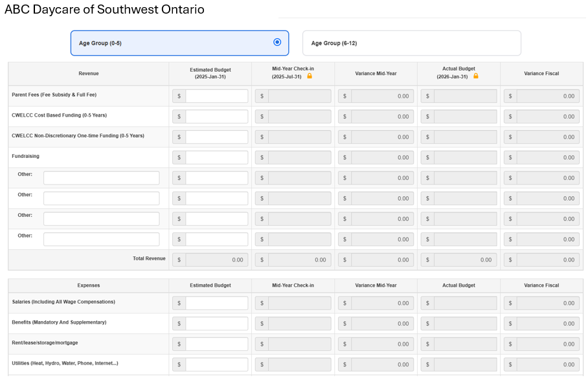Viewport: 588px width, 380px height.
Task: Select the second Other revenue name text box
Action: point(101,198)
